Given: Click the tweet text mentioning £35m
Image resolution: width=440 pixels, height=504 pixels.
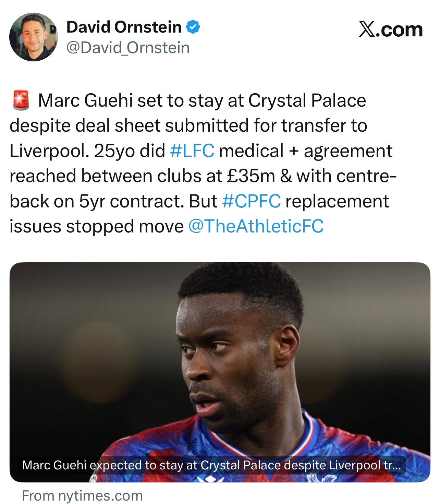Looking at the screenshot, I should click(x=203, y=176).
